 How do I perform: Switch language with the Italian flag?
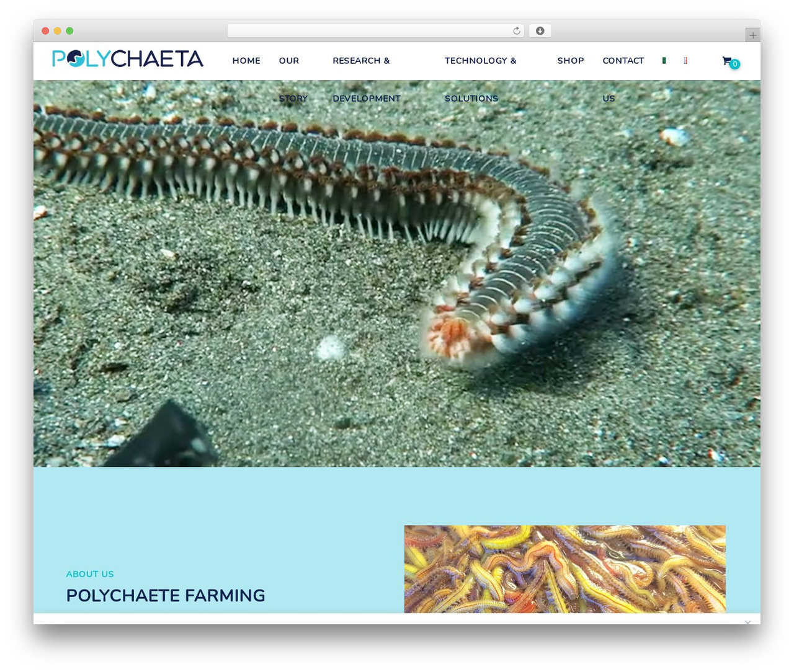[x=664, y=60]
